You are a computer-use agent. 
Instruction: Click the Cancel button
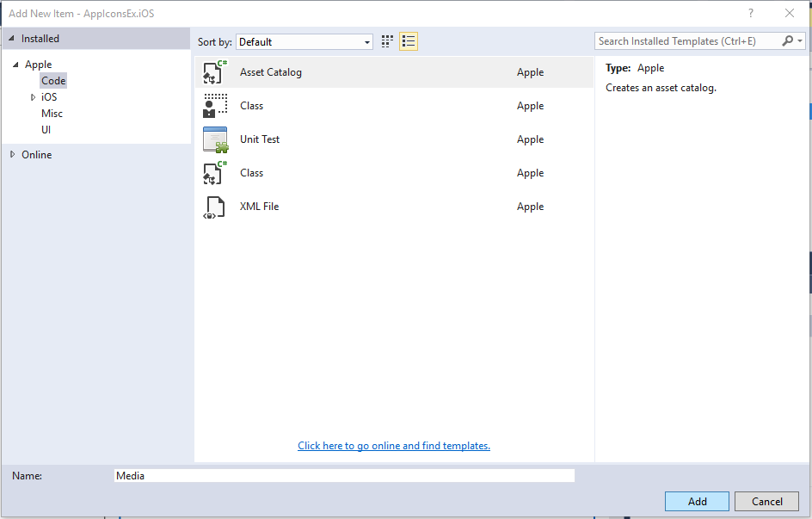pos(767,502)
